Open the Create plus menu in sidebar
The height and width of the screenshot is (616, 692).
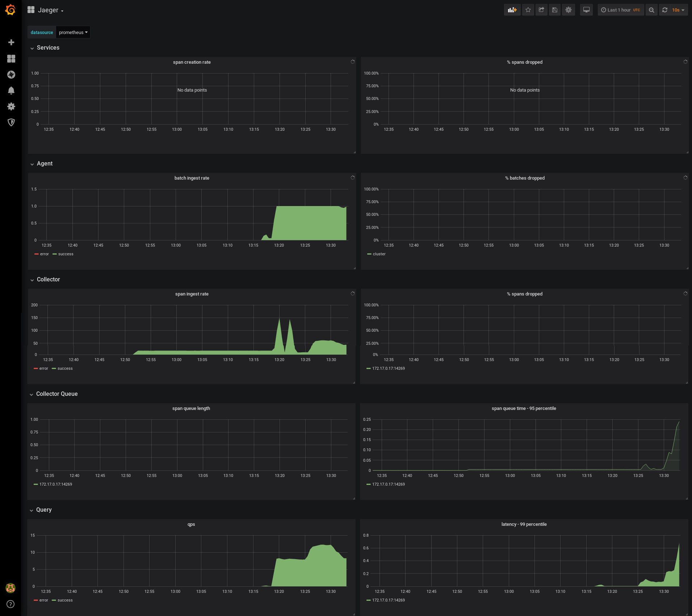point(11,42)
